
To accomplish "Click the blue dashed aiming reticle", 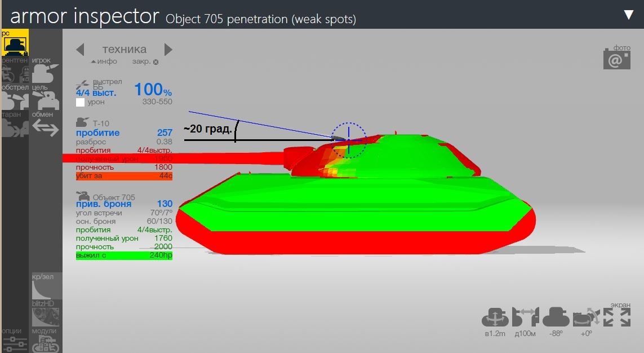I will (349, 140).
